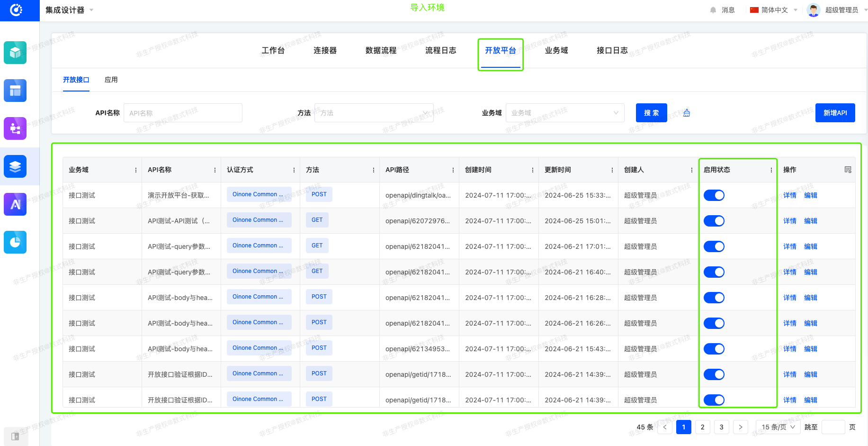The height and width of the screenshot is (446, 868).
Task: Open 更新时间 column menu dots
Action: click(612, 170)
